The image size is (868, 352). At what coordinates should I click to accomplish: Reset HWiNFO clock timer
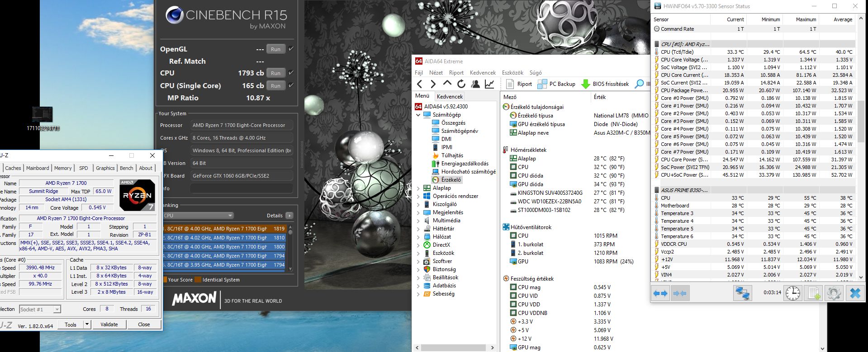click(x=792, y=294)
